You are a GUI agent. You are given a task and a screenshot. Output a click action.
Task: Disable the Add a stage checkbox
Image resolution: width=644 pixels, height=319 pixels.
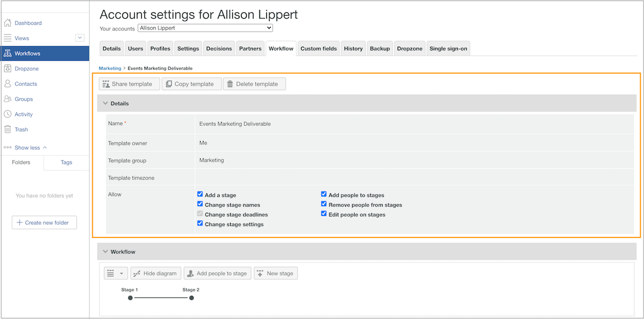200,194
